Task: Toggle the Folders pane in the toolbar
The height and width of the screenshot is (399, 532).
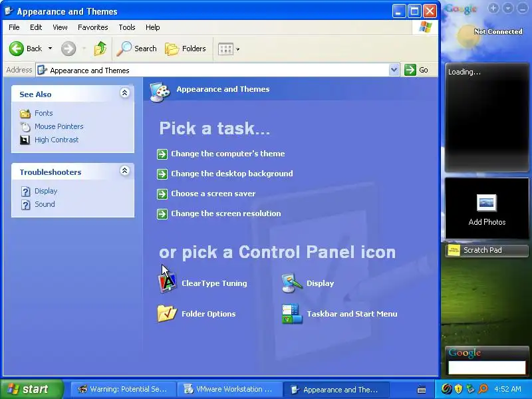Action: pos(186,49)
